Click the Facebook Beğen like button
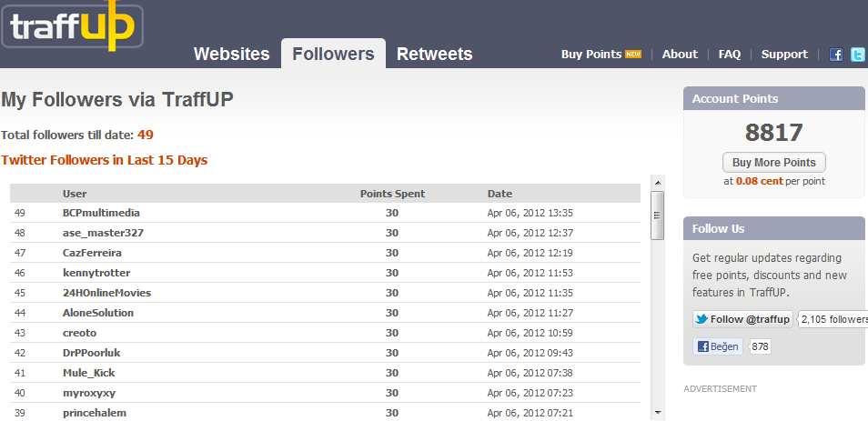 (x=718, y=346)
